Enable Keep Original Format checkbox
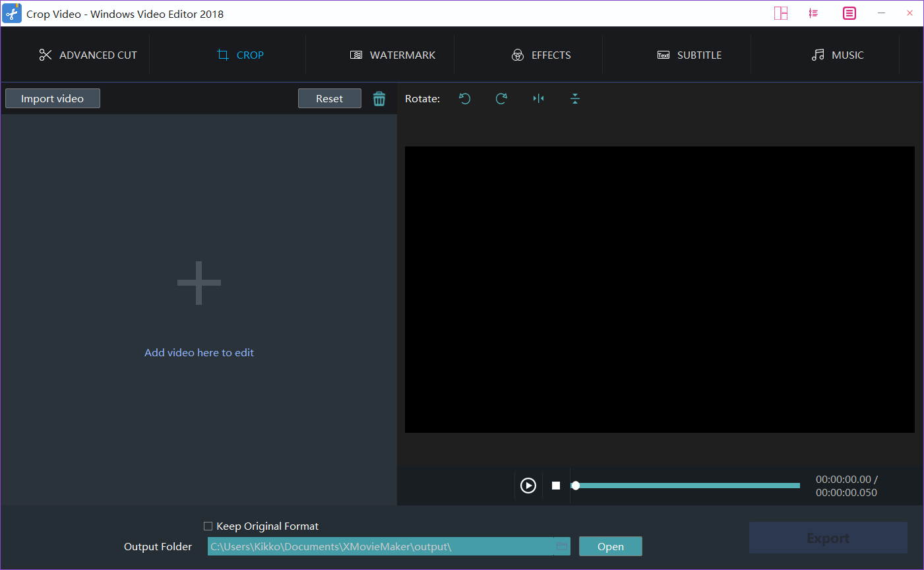Image resolution: width=924 pixels, height=570 pixels. click(x=208, y=526)
